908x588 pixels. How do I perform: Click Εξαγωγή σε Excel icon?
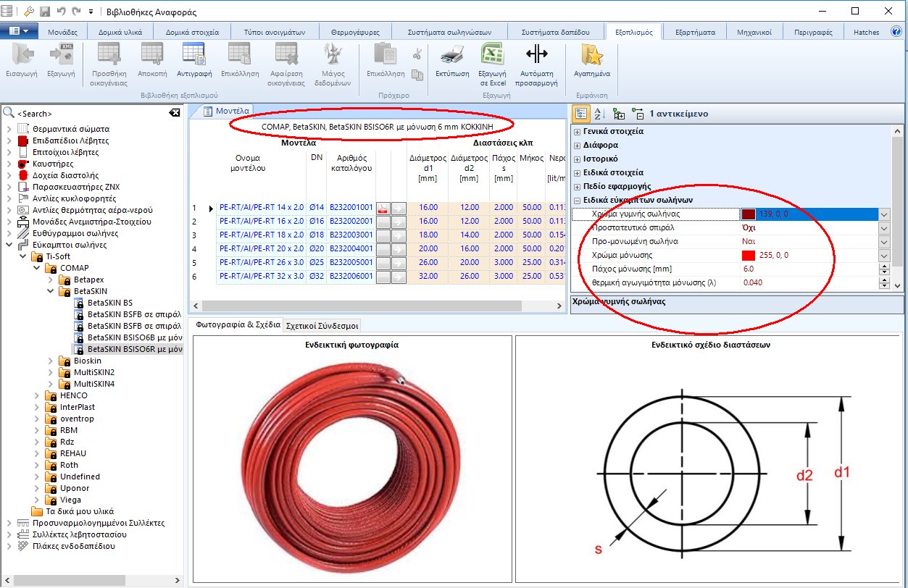(492, 56)
